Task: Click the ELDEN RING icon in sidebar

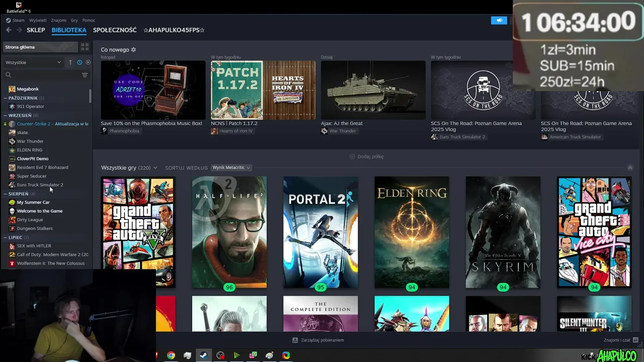Action: tap(12, 150)
